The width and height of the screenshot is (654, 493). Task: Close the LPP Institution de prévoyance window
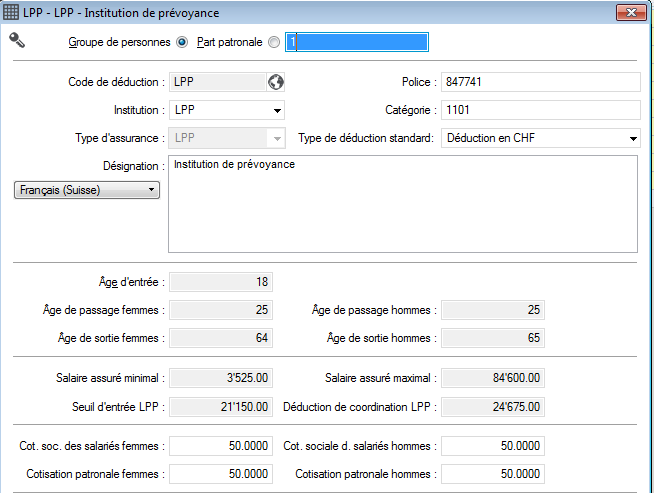pos(631,13)
